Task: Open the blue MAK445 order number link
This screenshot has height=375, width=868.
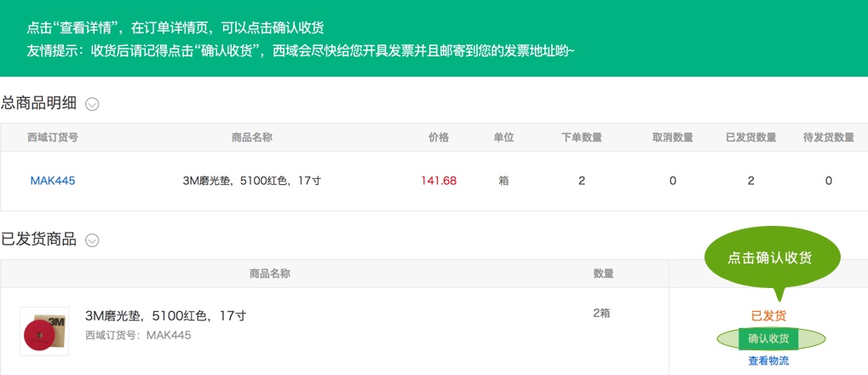Action: 53,181
